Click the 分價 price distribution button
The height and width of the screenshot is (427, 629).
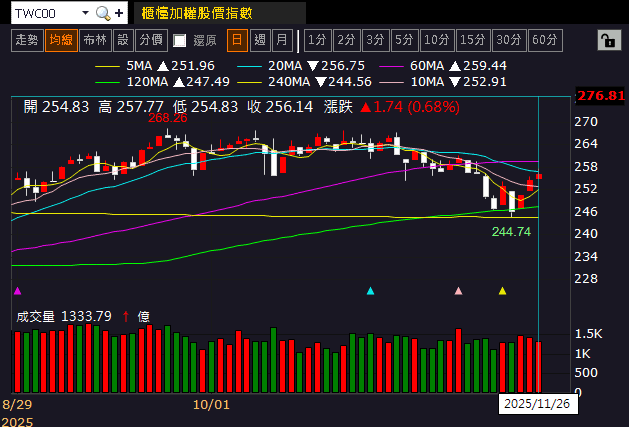[150, 40]
